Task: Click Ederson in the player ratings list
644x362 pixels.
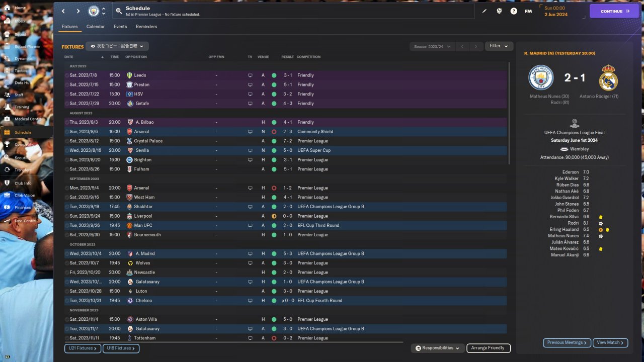Action: 571,172
